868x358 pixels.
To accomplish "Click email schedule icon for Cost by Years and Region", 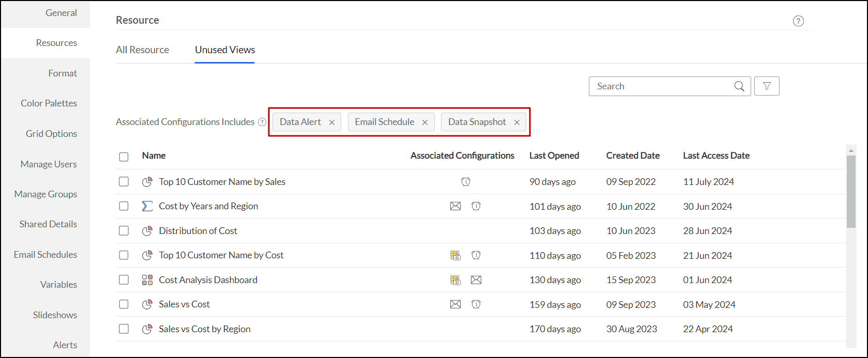I will click(455, 206).
